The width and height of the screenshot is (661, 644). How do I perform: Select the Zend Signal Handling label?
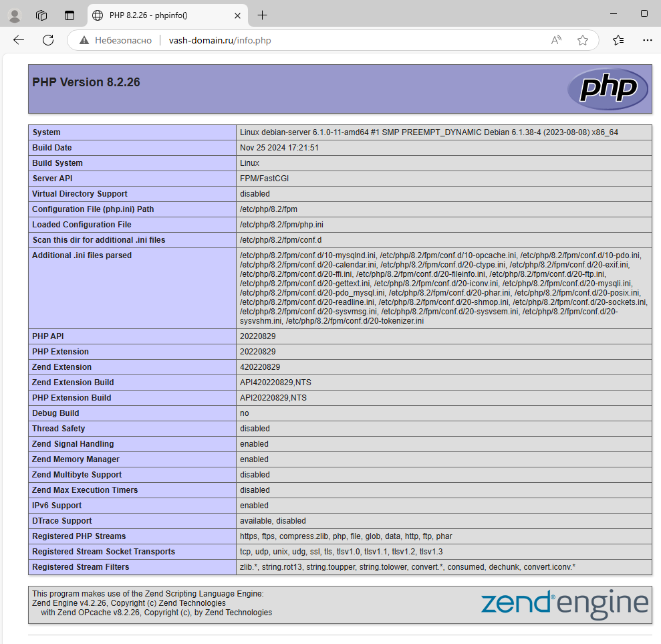[73, 444]
